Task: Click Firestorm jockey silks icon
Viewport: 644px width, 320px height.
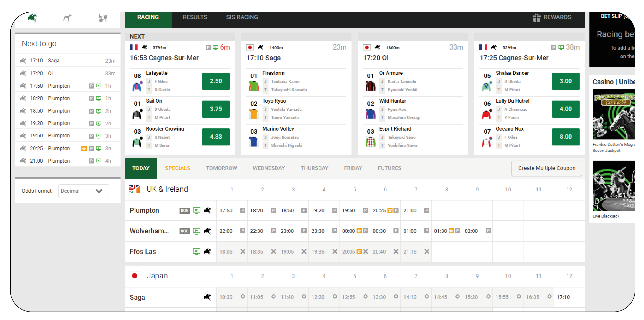Action: [x=254, y=86]
